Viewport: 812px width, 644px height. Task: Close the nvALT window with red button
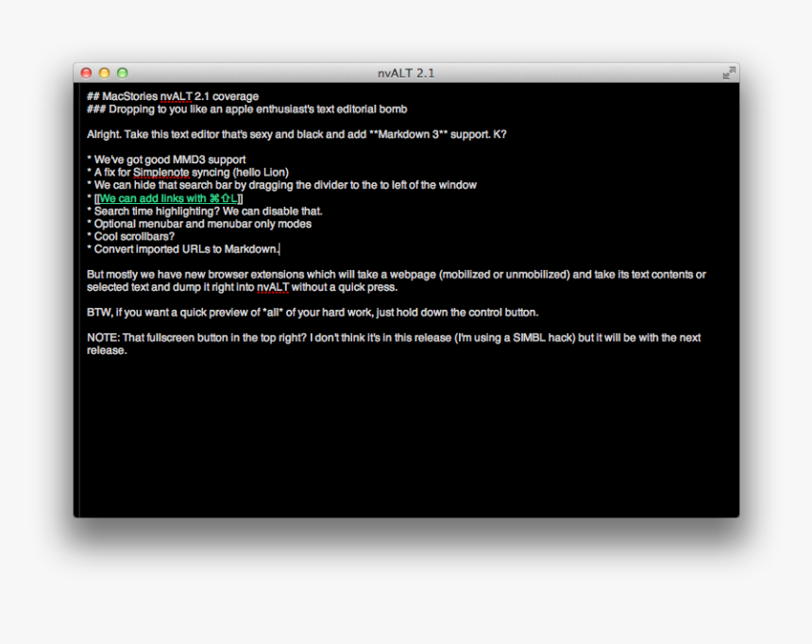pos(86,73)
